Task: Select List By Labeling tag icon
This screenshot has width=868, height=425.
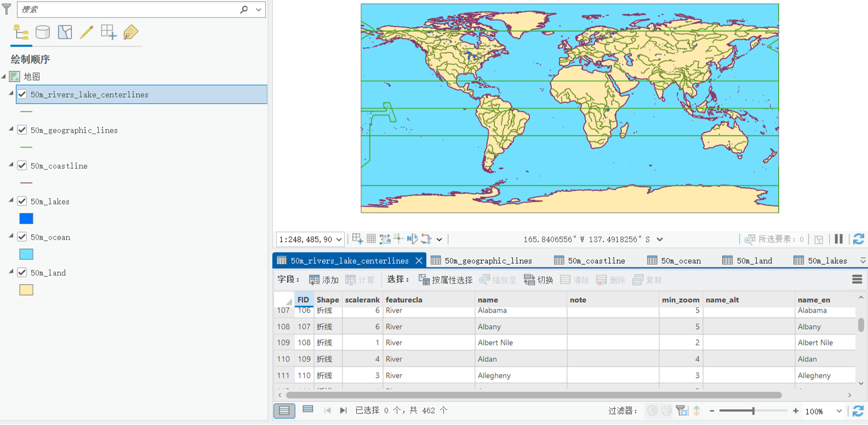Action: [x=131, y=32]
